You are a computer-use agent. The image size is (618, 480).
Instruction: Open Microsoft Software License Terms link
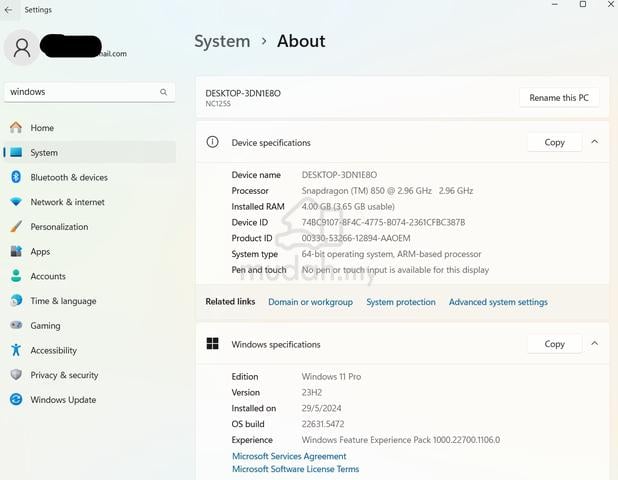296,469
